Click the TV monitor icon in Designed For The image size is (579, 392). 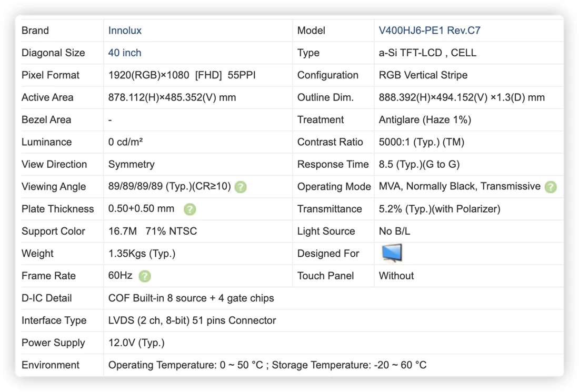392,253
